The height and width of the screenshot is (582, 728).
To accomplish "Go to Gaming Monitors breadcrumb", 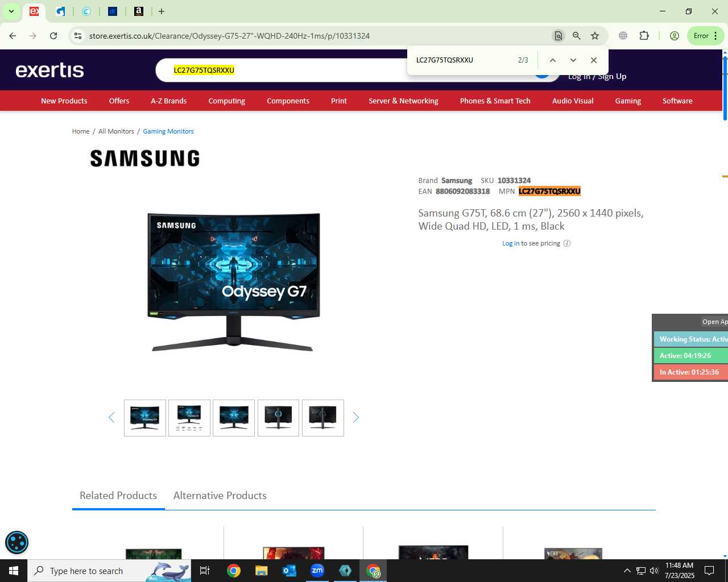I will tap(168, 131).
